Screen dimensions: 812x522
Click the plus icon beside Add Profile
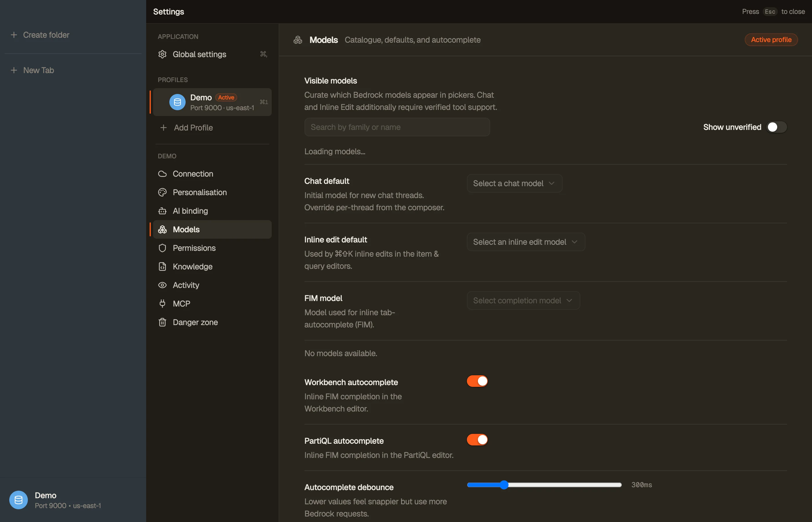click(x=163, y=127)
